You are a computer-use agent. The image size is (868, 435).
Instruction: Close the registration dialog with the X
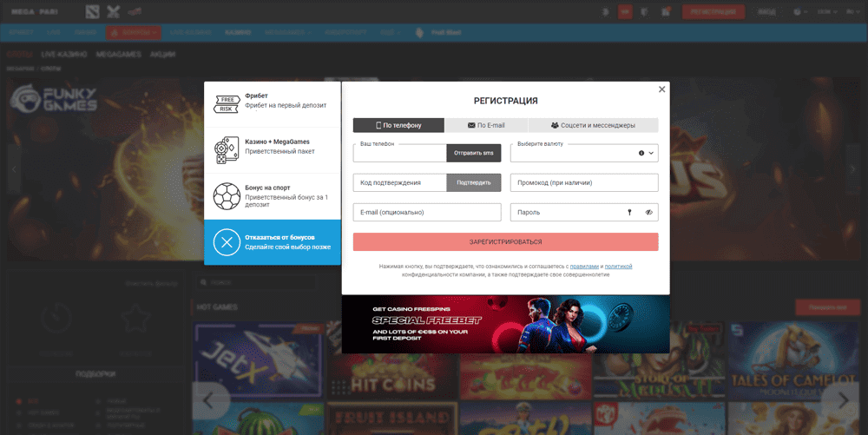tap(661, 89)
